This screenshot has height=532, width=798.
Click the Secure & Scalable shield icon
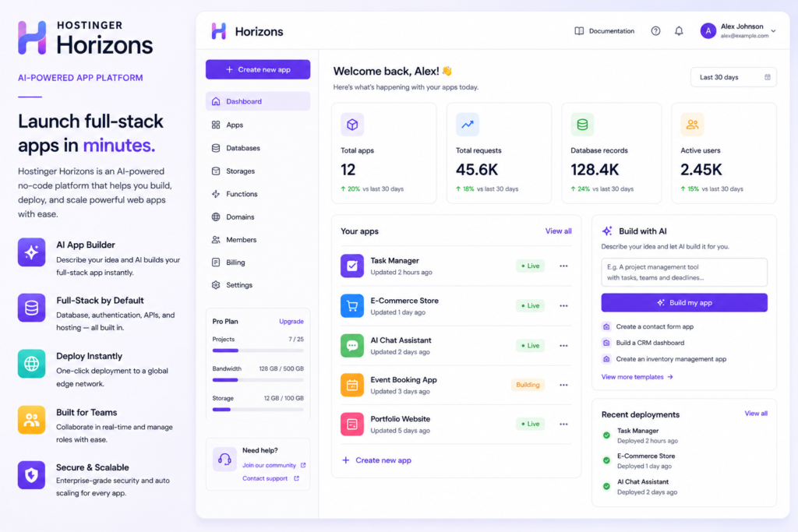(x=31, y=475)
